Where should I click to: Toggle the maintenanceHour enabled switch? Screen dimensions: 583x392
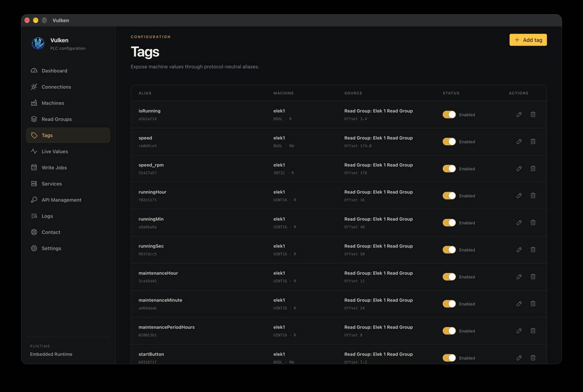[449, 277]
